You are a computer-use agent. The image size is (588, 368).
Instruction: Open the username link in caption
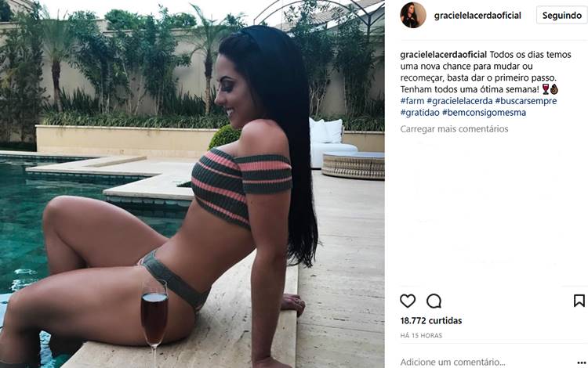pos(443,54)
